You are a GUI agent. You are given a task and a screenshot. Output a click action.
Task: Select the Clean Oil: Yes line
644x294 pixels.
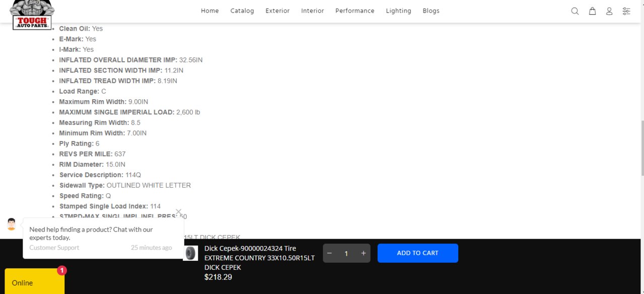coord(81,29)
